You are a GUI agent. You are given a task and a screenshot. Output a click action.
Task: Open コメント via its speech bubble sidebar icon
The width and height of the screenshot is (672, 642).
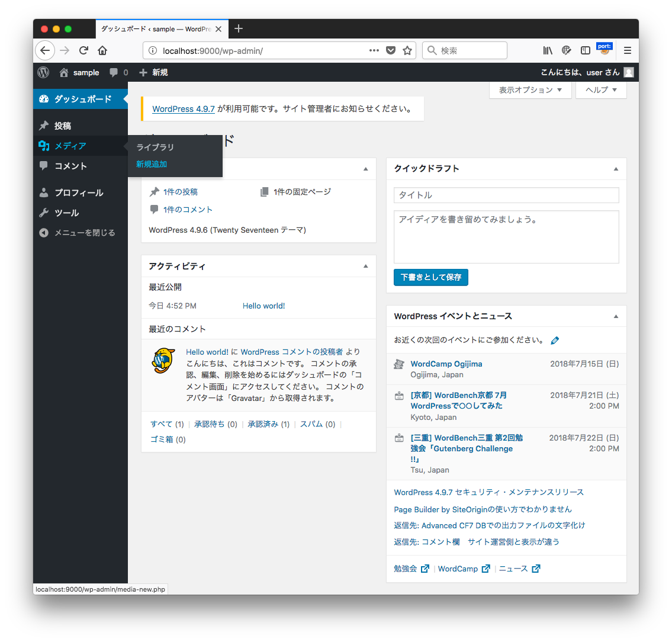(44, 166)
